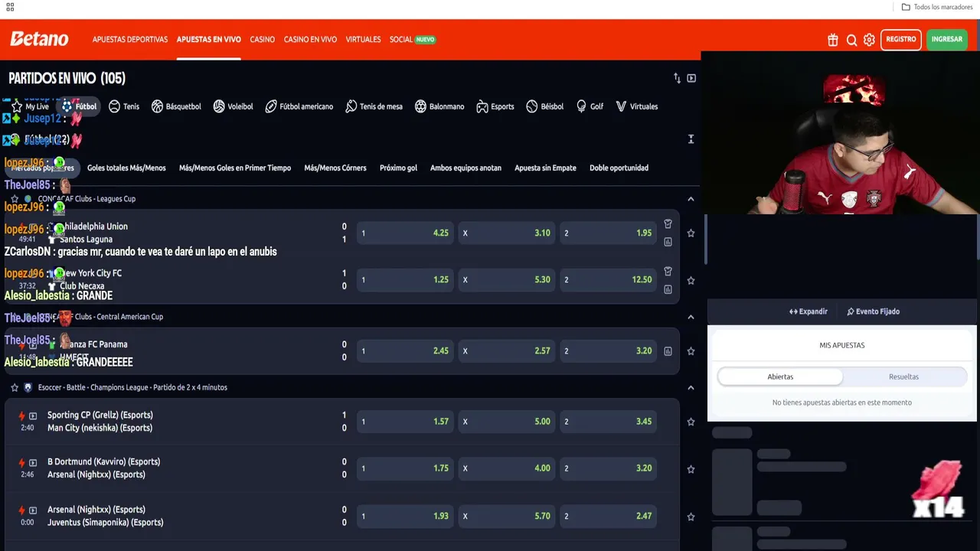
Task: Show the Abiertas bets tab
Action: click(780, 377)
